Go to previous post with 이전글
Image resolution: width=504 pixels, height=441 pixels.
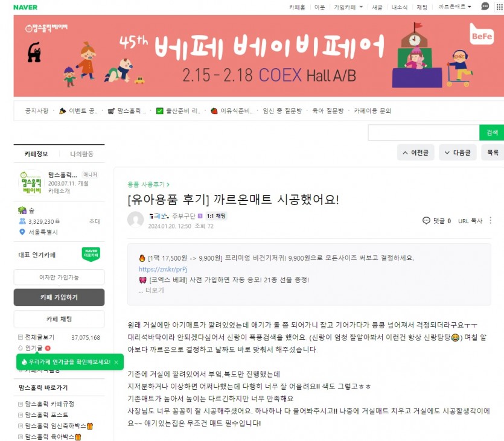point(416,153)
